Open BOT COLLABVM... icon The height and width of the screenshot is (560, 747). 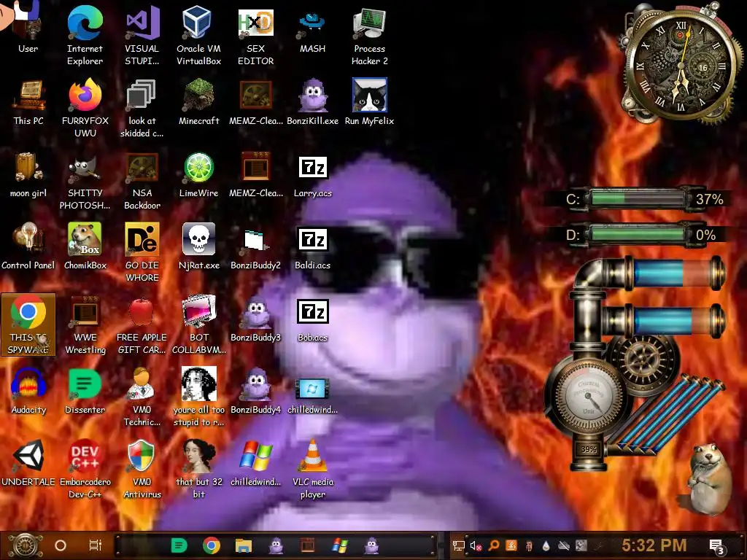click(198, 324)
